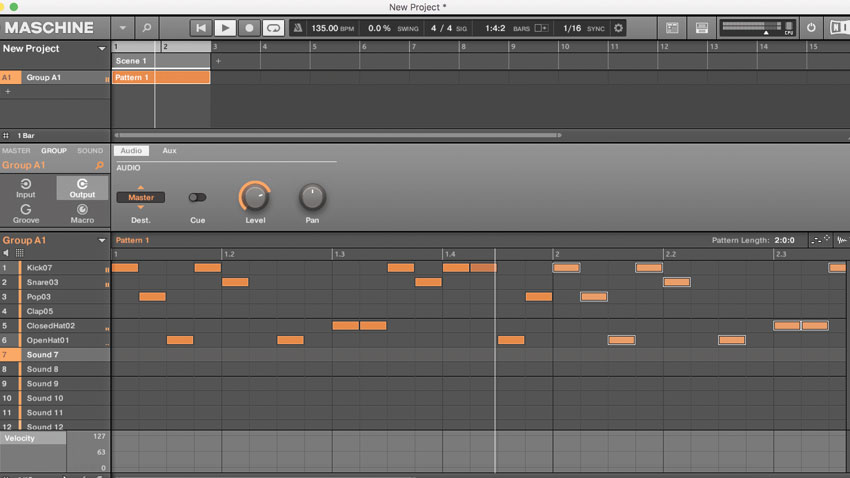Viewport: 850px width, 478px height.
Task: Click the orange quick browse magnifier
Action: [99, 165]
